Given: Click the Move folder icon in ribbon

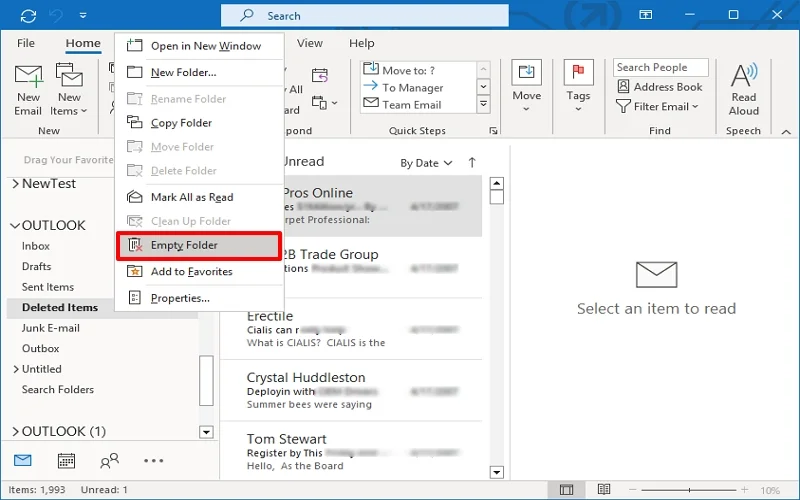Looking at the screenshot, I should tap(526, 74).
